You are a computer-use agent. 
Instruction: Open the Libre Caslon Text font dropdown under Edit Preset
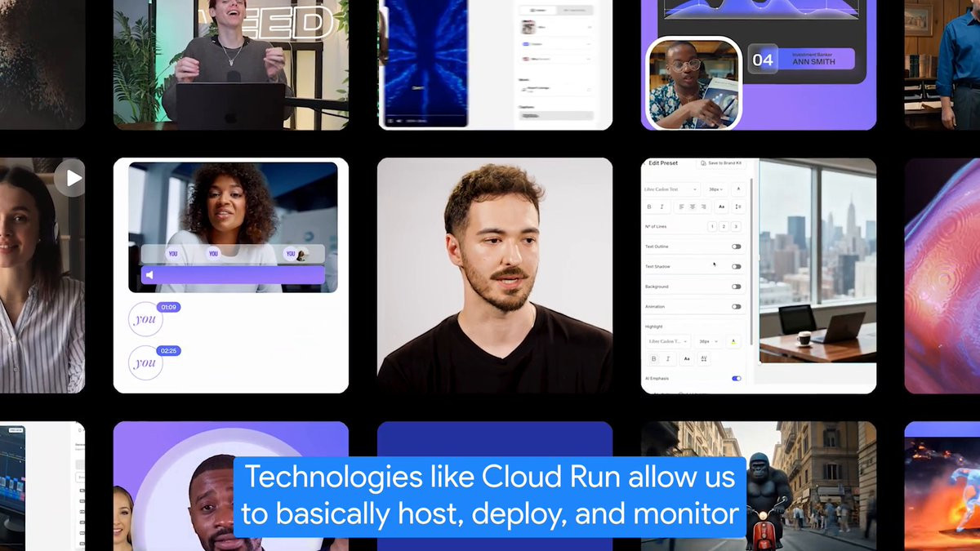671,189
